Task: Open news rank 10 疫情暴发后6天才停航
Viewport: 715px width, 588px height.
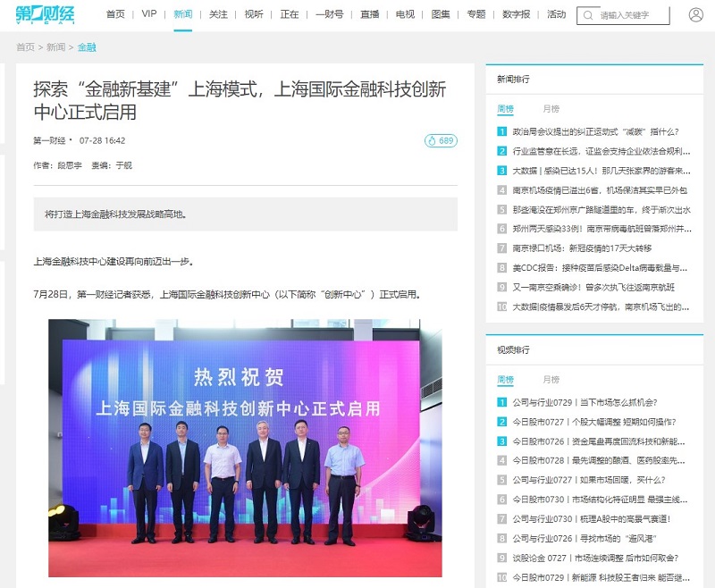Action: [x=601, y=307]
